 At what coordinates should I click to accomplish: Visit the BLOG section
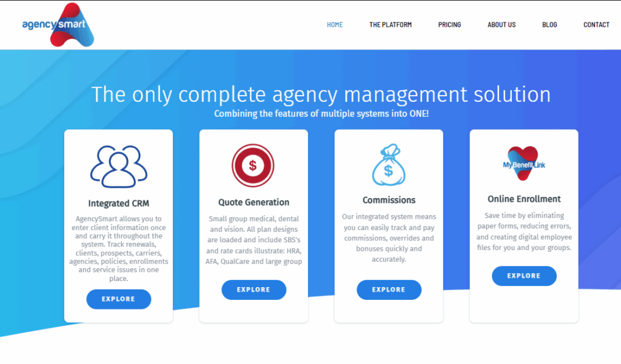click(549, 25)
